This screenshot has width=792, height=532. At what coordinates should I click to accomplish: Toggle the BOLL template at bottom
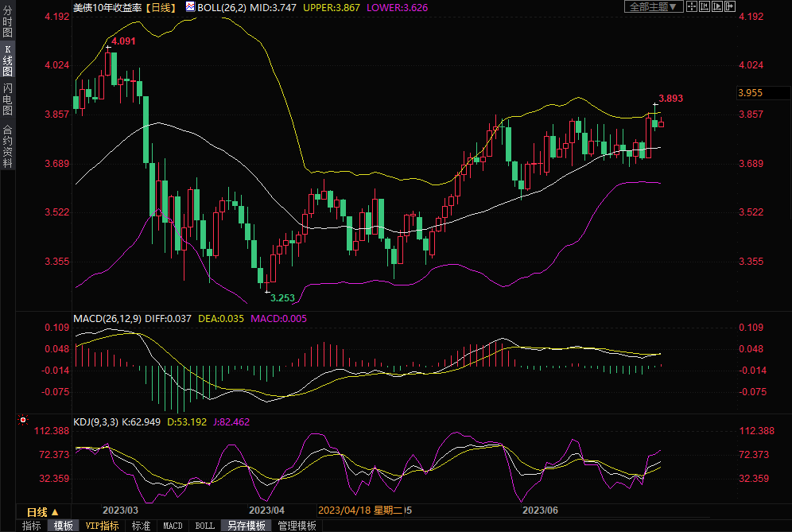(x=205, y=526)
